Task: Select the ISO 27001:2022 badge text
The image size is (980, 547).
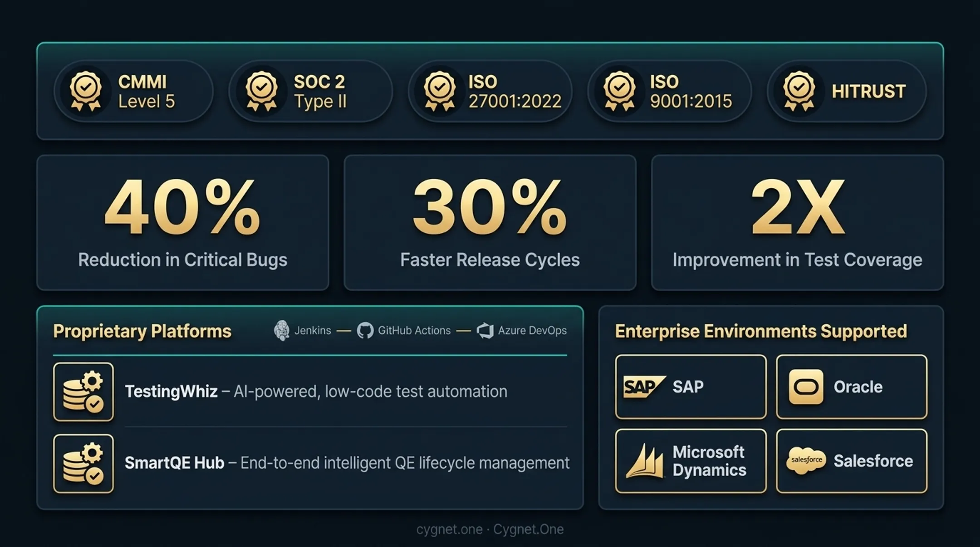Action: [515, 92]
